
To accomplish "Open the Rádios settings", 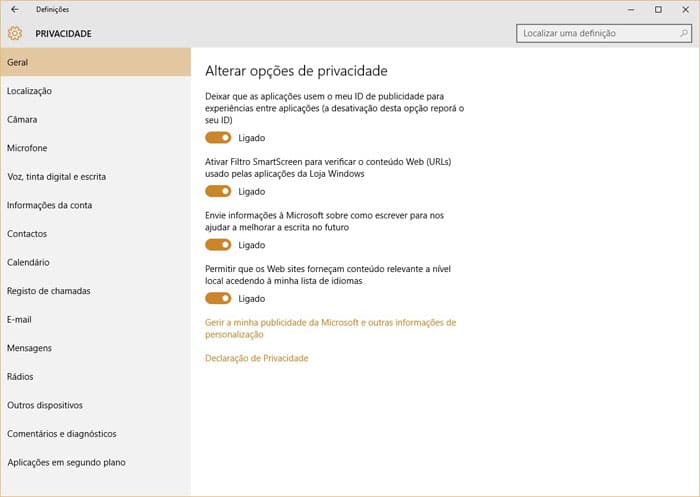I will pos(96,376).
